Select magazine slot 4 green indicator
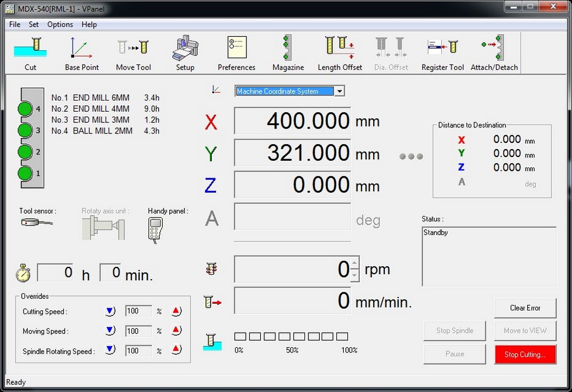Screen dimensions: 572x392 (x=25, y=109)
